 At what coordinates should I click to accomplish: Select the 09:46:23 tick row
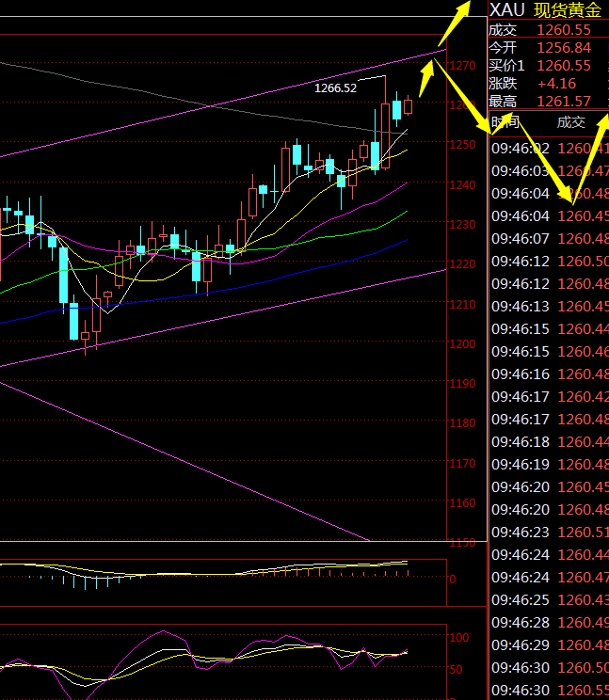pyautogui.click(x=550, y=533)
